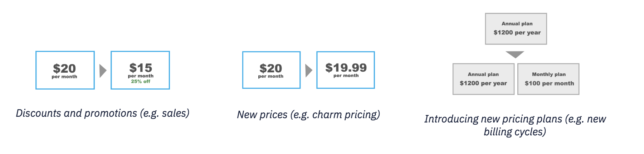Select the Annual plan box beside Monthly plan
644x154 pixels.
(x=483, y=79)
